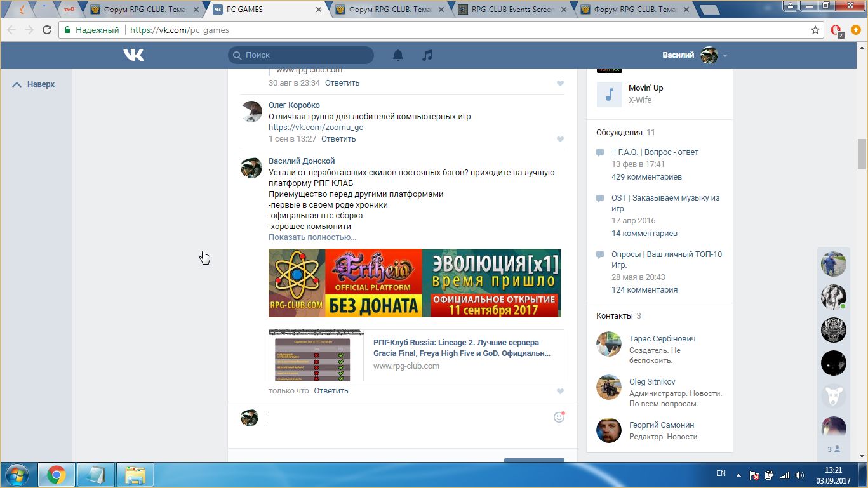The image size is (868, 488).
Task: Switch to the last Форум RPG-CLUB tab
Action: pos(634,10)
